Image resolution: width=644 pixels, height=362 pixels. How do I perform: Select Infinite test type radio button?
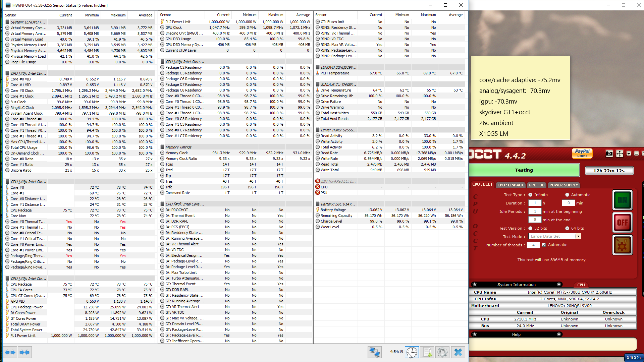coord(530,195)
